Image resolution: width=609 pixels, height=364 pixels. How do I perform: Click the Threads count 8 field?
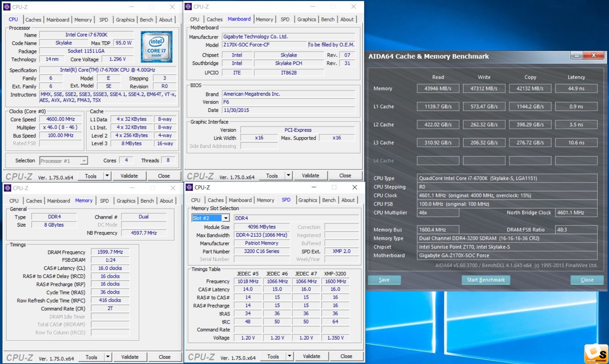168,160
